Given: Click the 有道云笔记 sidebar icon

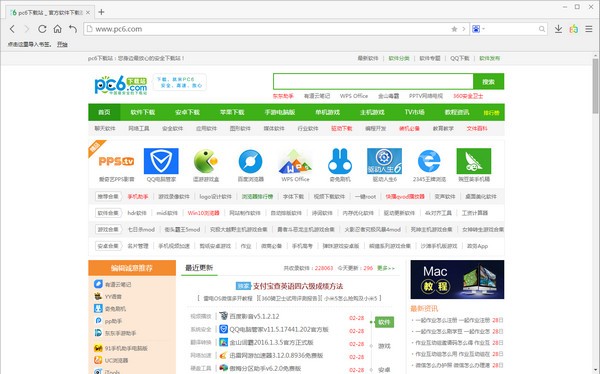Looking at the screenshot, I should click(98, 284).
